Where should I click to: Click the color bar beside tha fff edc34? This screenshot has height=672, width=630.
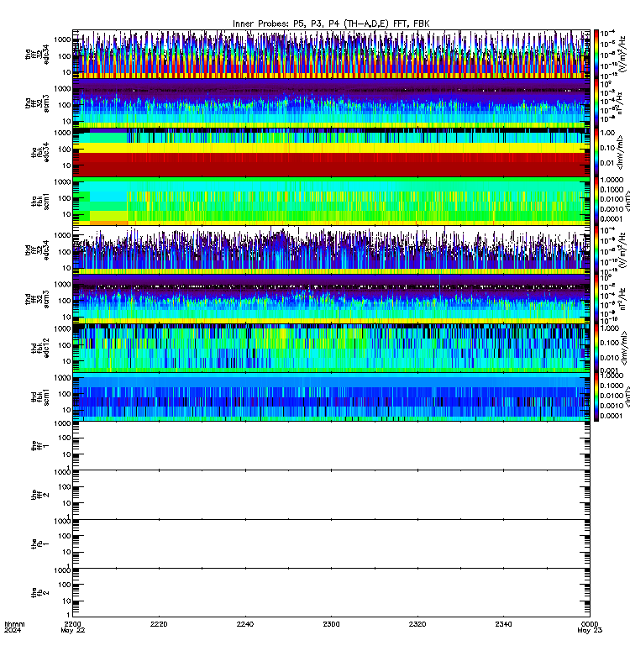596,54
